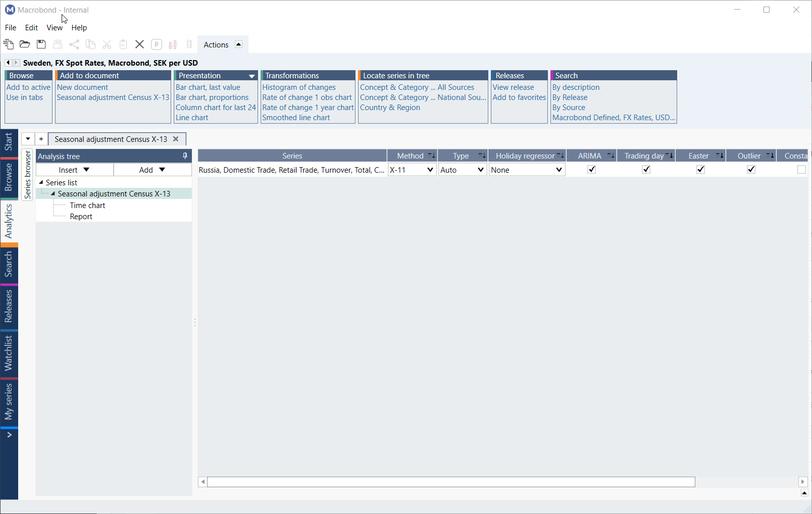The height and width of the screenshot is (514, 812).
Task: Click the clipboard paste icon
Action: point(123,44)
